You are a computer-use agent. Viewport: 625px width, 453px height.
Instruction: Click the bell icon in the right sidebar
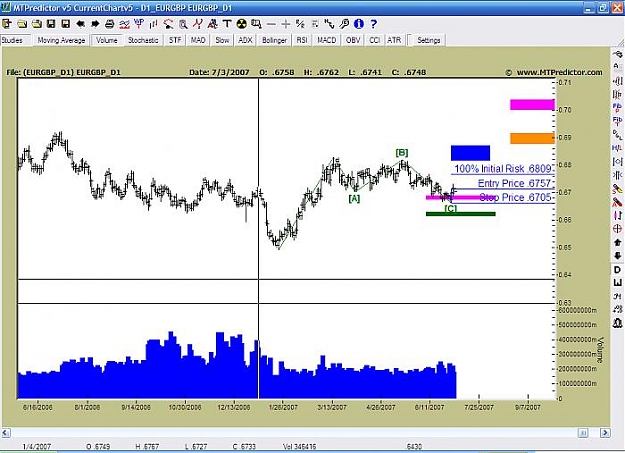(x=617, y=323)
